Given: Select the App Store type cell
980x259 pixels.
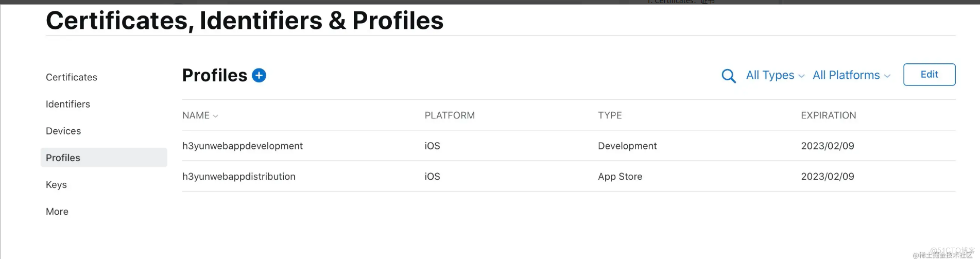Looking at the screenshot, I should [x=620, y=176].
